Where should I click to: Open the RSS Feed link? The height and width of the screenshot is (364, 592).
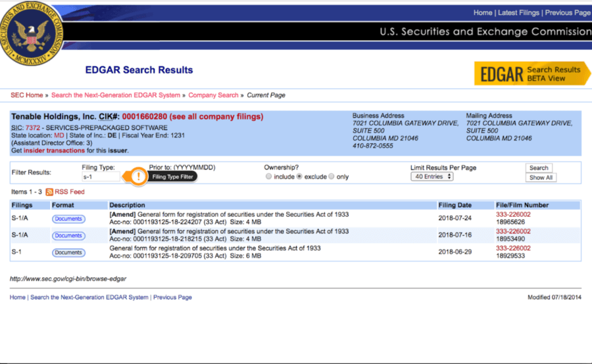[x=70, y=192]
